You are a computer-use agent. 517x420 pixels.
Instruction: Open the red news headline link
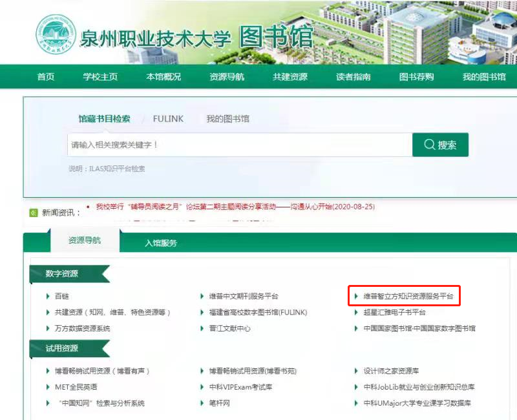(235, 207)
